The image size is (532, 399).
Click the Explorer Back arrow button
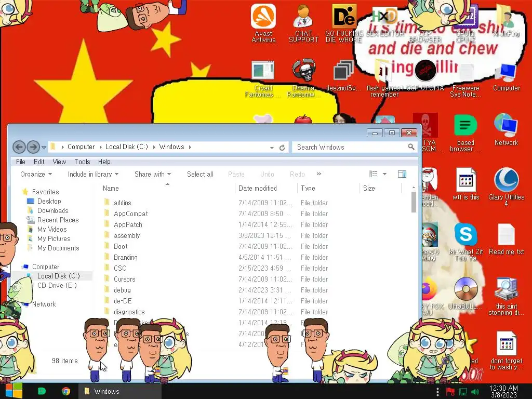pos(19,147)
